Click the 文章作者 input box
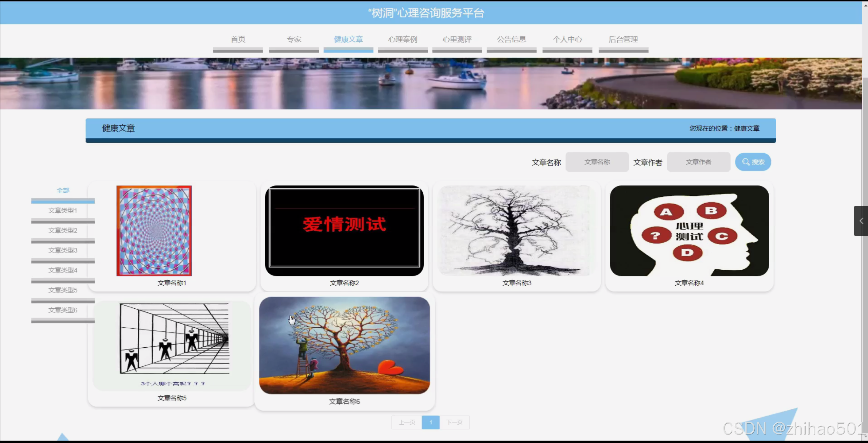Screen dimensions: 868x443 [698, 162]
